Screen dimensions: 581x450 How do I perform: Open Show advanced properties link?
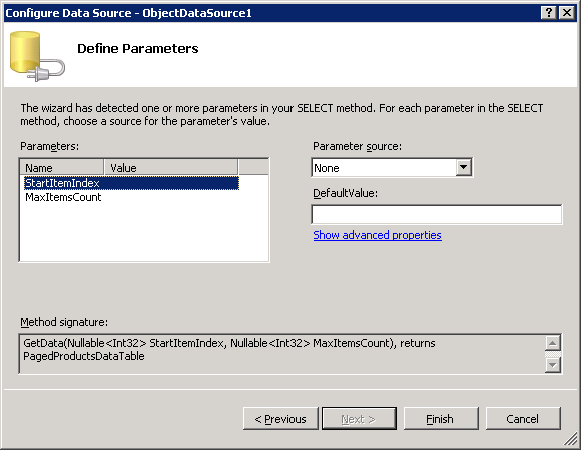[x=377, y=235]
